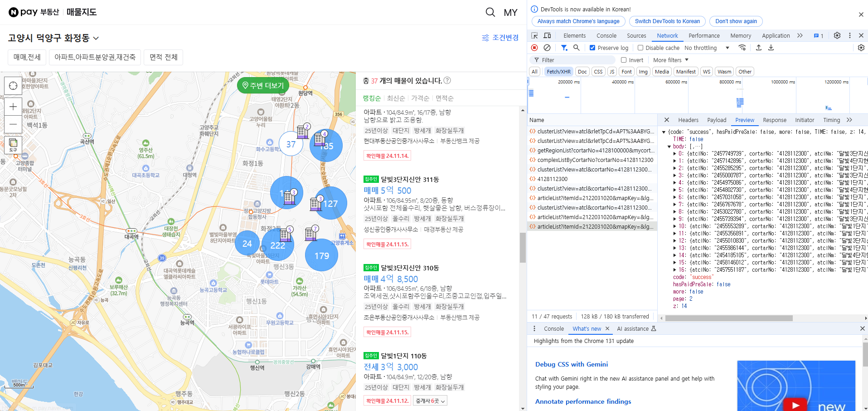Open the 도구 map tools panel
This screenshot has width=868, height=411.
click(x=13, y=145)
